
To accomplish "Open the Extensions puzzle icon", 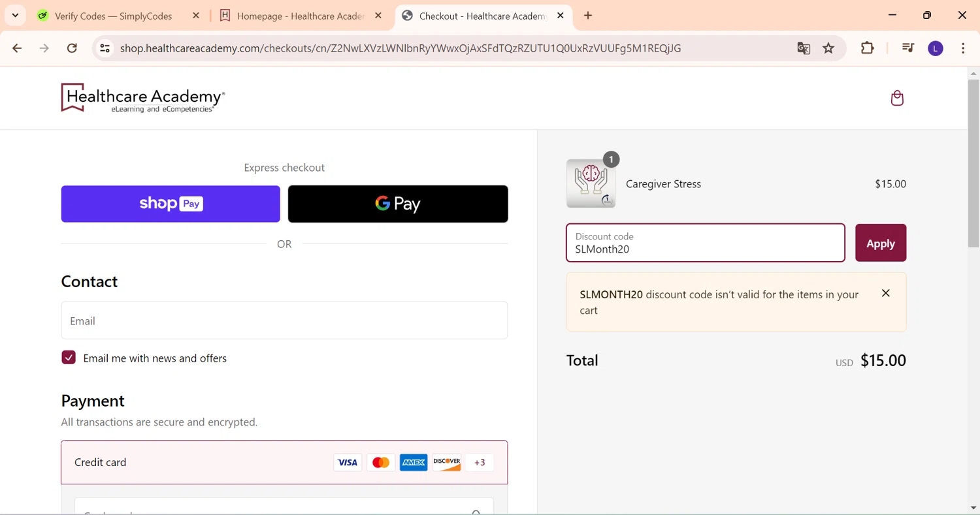I will click(868, 48).
